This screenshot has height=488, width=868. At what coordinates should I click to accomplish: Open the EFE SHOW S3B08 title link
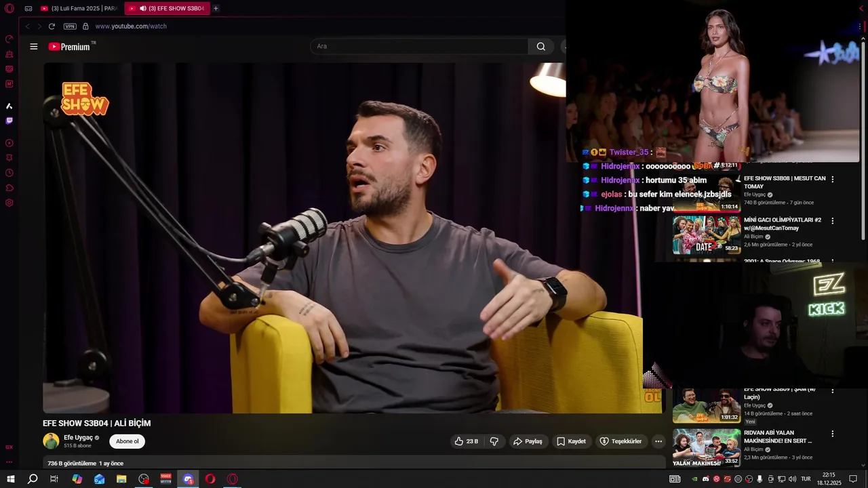[785, 182]
